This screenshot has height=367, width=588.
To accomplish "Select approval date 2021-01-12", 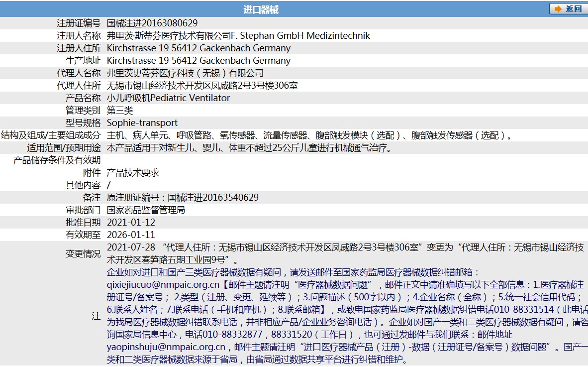I will coord(131,223).
